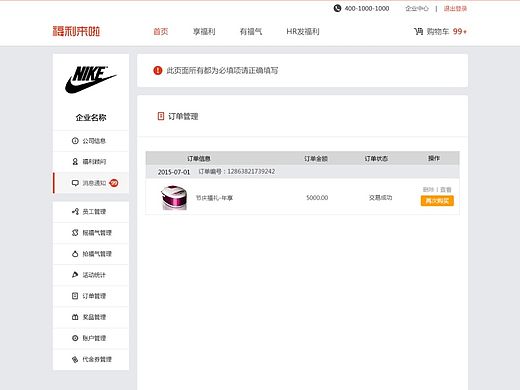Click the 订单管理 heading icon
This screenshot has width=520, height=390.
click(161, 116)
